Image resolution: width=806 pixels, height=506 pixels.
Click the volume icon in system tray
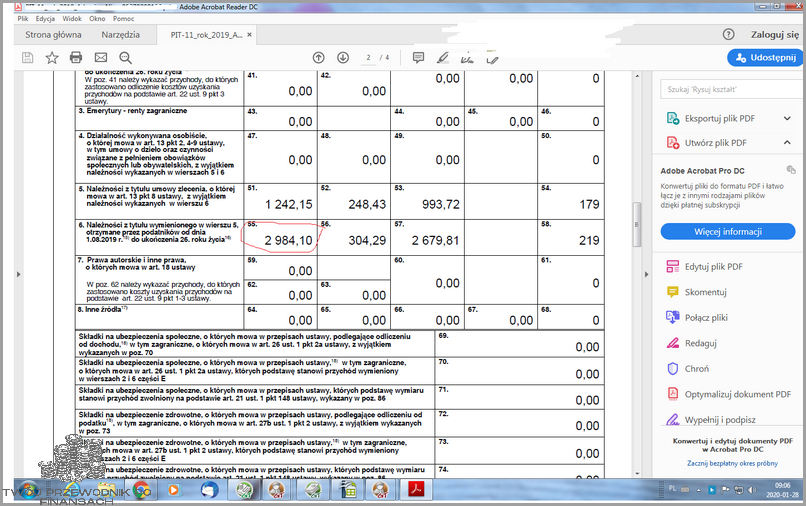tap(752, 490)
